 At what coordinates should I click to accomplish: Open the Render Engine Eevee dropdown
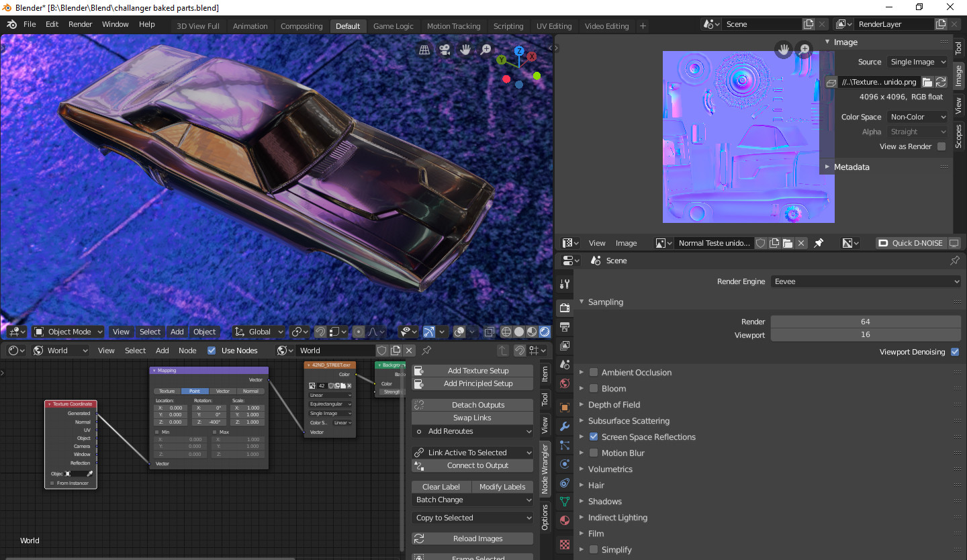click(x=866, y=281)
